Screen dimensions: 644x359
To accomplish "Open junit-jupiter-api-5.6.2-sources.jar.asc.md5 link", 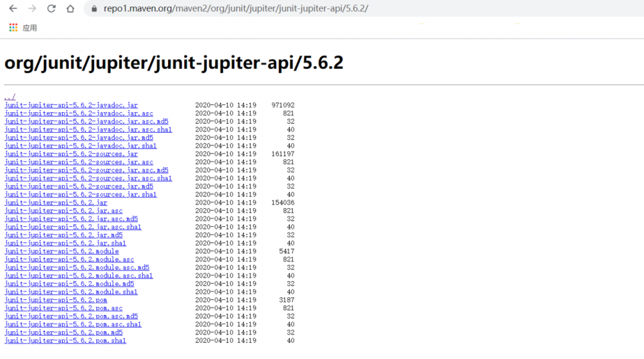I will (x=86, y=170).
